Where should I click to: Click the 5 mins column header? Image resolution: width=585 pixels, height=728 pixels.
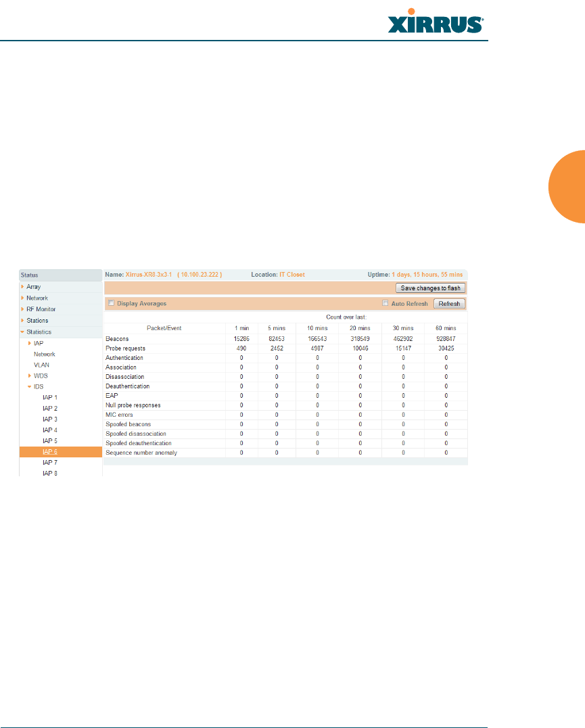(x=277, y=328)
